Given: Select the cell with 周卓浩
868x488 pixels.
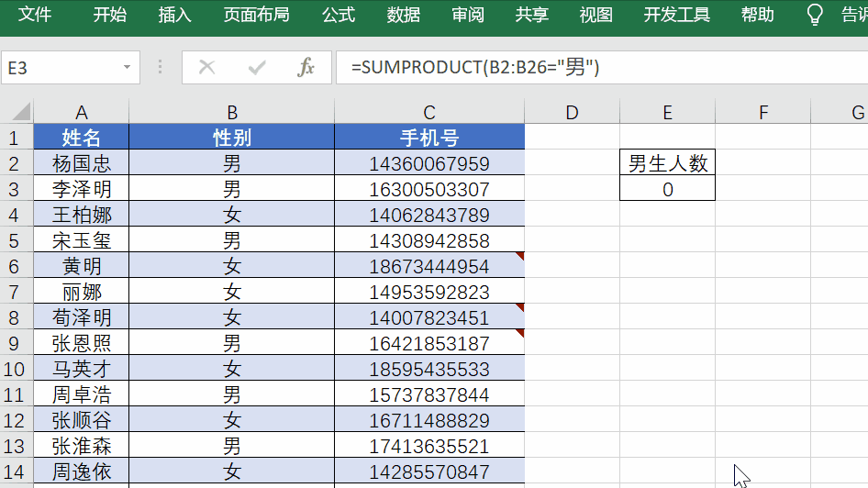Looking at the screenshot, I should 82,394.
